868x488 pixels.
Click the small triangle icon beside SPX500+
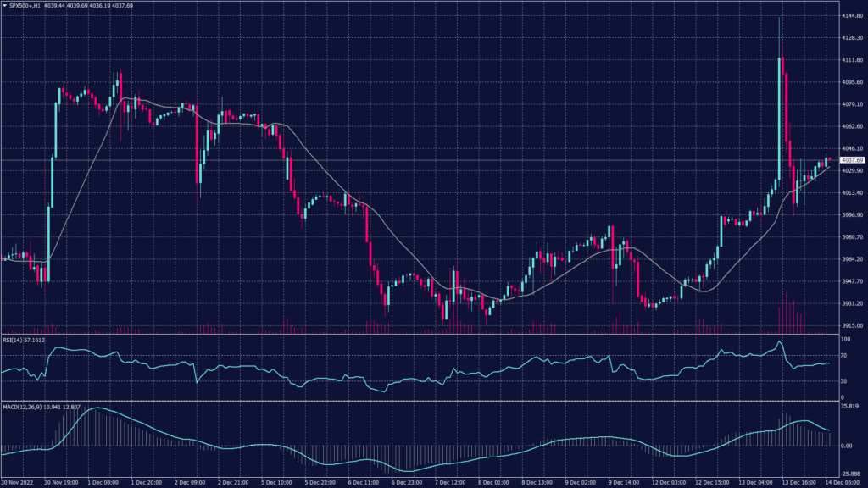[x=4, y=5]
